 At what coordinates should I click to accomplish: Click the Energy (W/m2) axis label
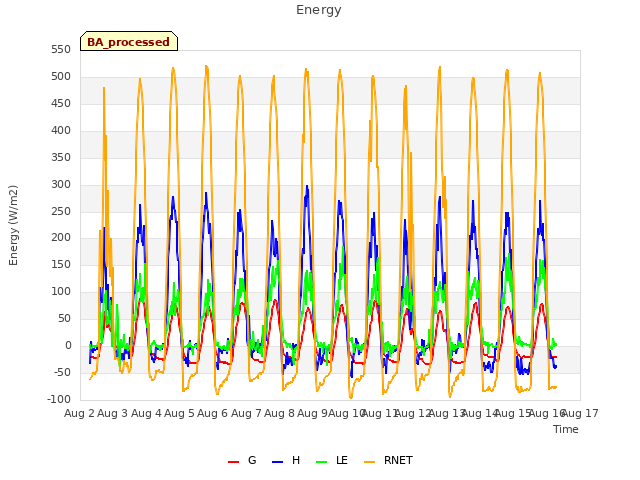[13, 225]
